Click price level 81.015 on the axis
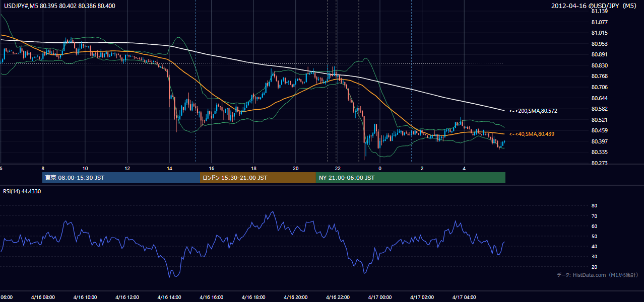The width and height of the screenshot is (644, 302). (x=599, y=33)
